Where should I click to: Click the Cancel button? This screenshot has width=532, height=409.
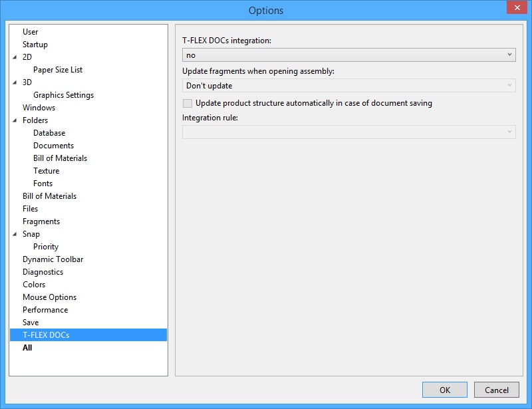point(496,390)
